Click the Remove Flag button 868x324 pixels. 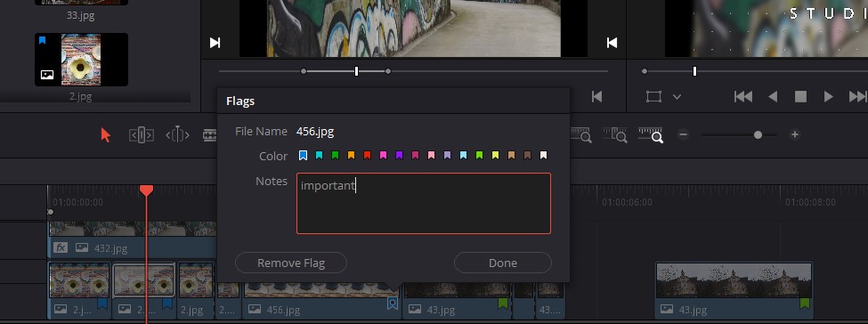[x=291, y=263]
